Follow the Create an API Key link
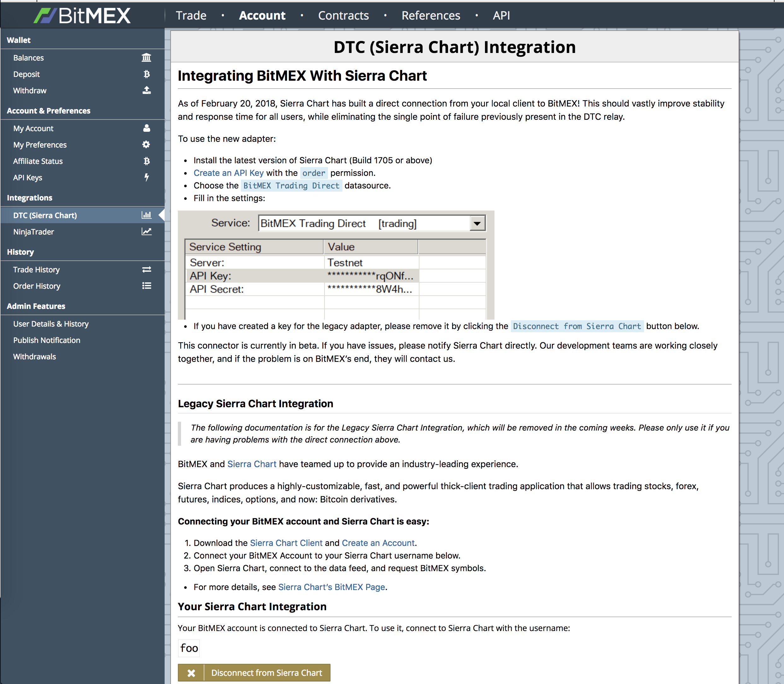This screenshot has width=784, height=684. pos(228,173)
